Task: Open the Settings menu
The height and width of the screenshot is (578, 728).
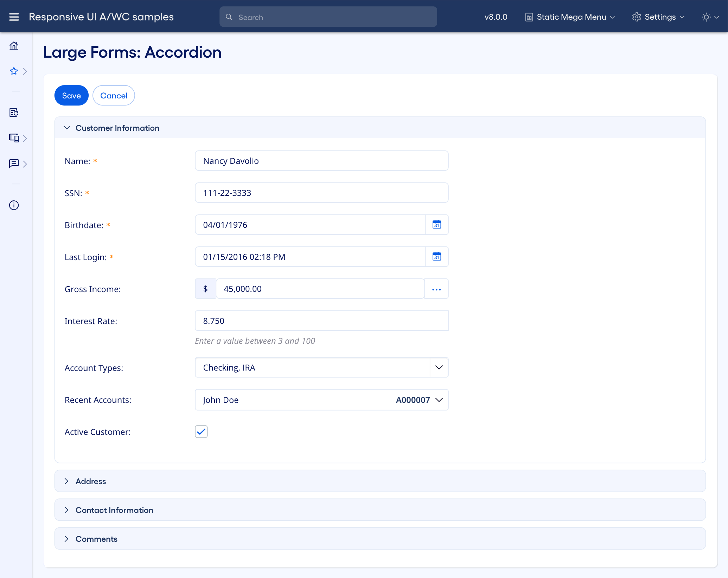Action: [x=658, y=17]
